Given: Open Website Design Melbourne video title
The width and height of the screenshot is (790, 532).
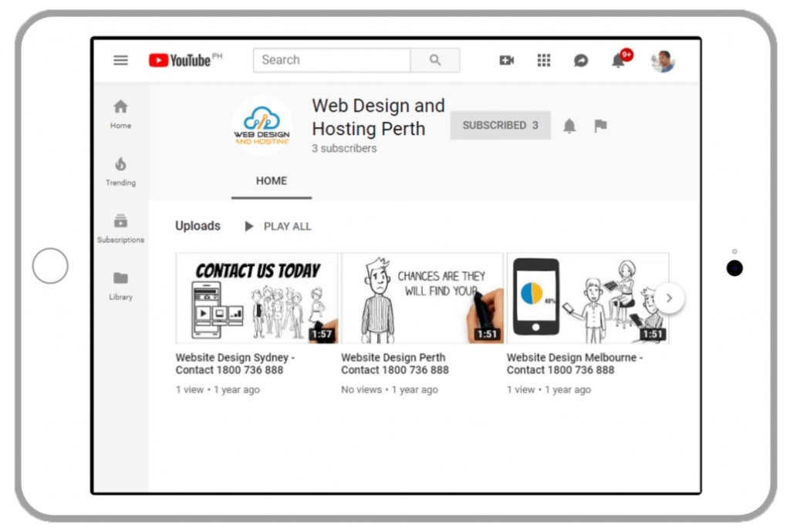Looking at the screenshot, I should tap(574, 363).
